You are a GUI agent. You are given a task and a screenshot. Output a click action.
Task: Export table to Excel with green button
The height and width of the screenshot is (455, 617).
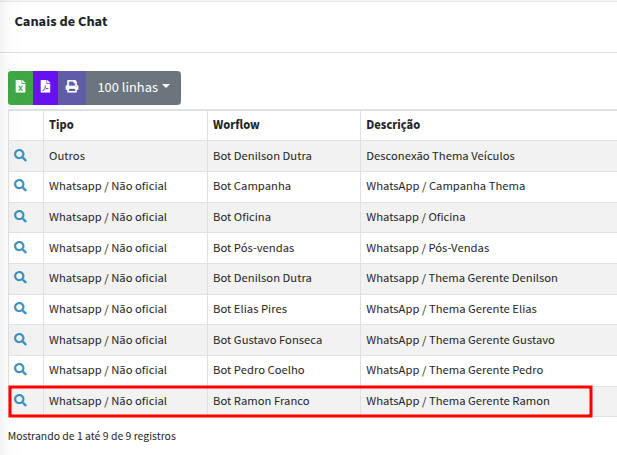[x=21, y=87]
